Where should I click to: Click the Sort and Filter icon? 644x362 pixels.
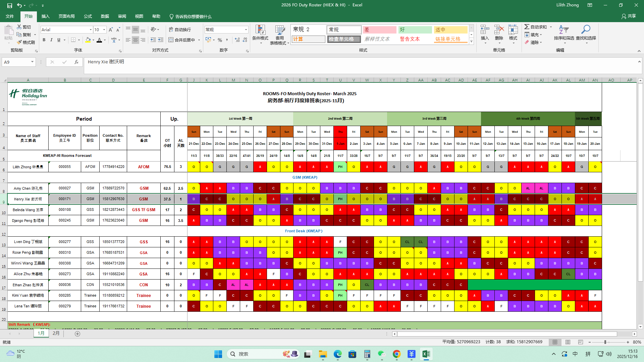tap(564, 30)
